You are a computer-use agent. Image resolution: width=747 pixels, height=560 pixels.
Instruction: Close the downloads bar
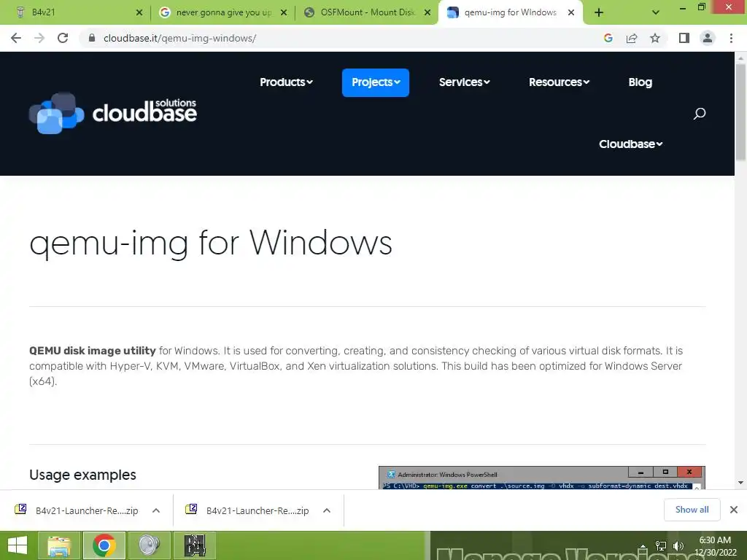point(734,510)
